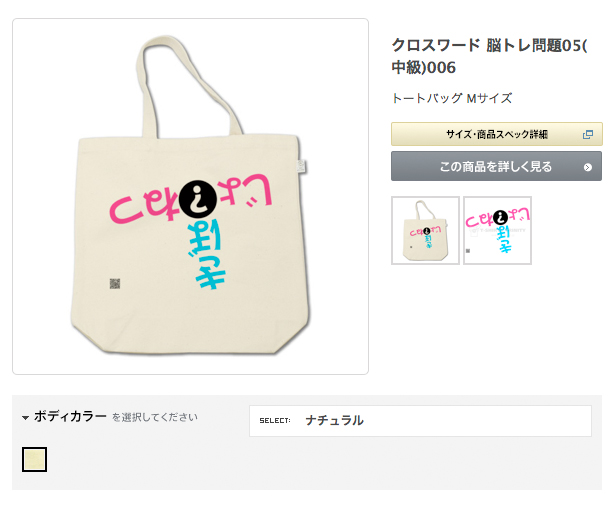614x523 pixels.
Task: Click トートバッグ Mサイズ text
Action: pos(452,98)
